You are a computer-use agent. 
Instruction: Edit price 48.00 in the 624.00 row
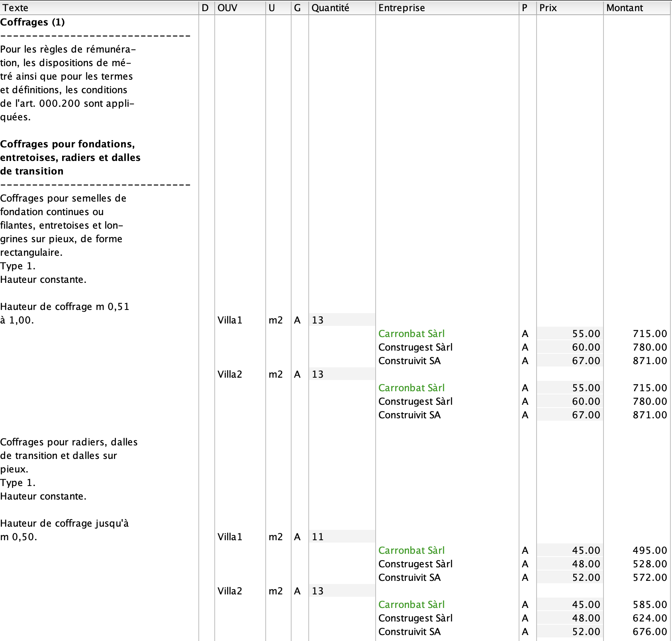[570, 618]
